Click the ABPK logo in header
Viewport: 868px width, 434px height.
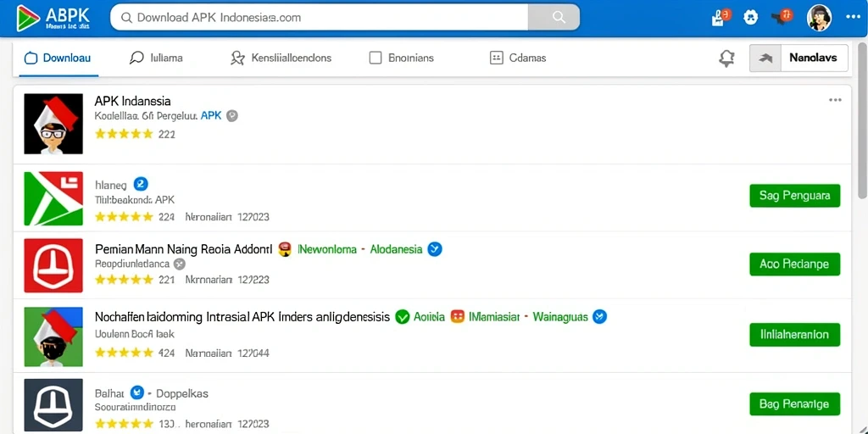click(53, 17)
